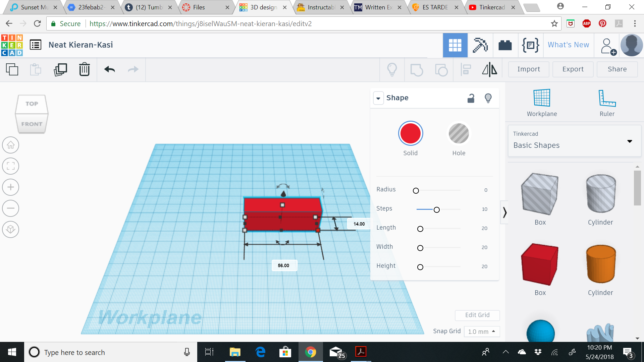644x362 pixels.
Task: Expand the Snap Grid dropdown selector
Action: coord(481,331)
